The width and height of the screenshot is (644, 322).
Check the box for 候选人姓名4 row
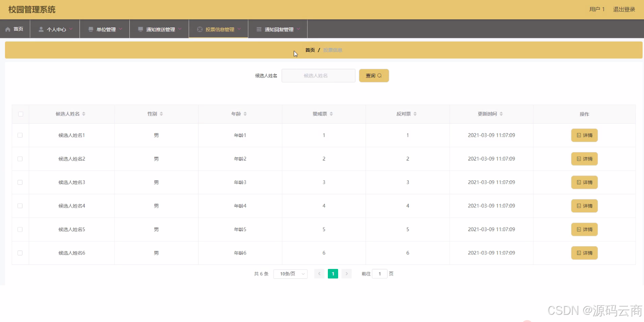coord(20,206)
